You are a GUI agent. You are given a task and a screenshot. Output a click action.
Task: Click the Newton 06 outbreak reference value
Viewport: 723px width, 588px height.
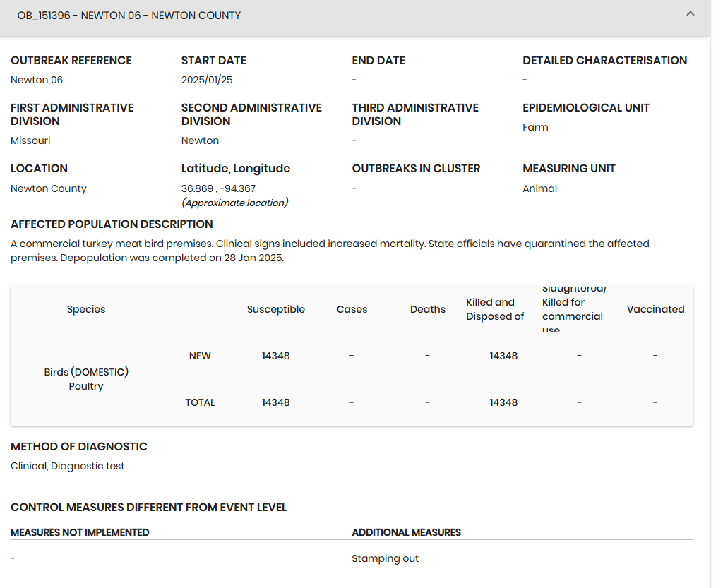(37, 80)
